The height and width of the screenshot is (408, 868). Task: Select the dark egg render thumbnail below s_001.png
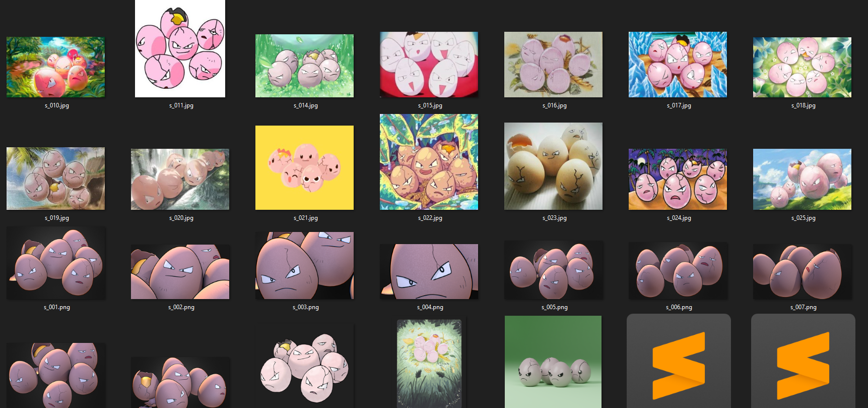coord(56,375)
